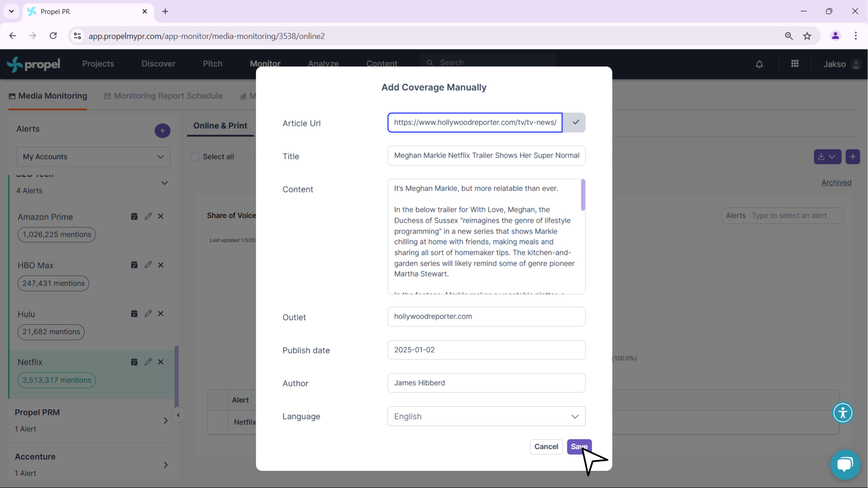The height and width of the screenshot is (488, 868).
Task: Reload the page in the browser
Action: click(53, 36)
